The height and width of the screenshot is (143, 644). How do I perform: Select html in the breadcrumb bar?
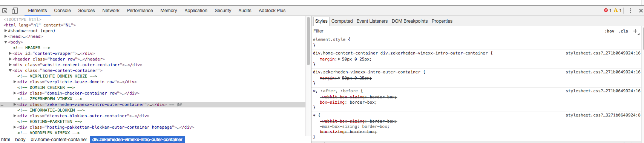pos(5,140)
